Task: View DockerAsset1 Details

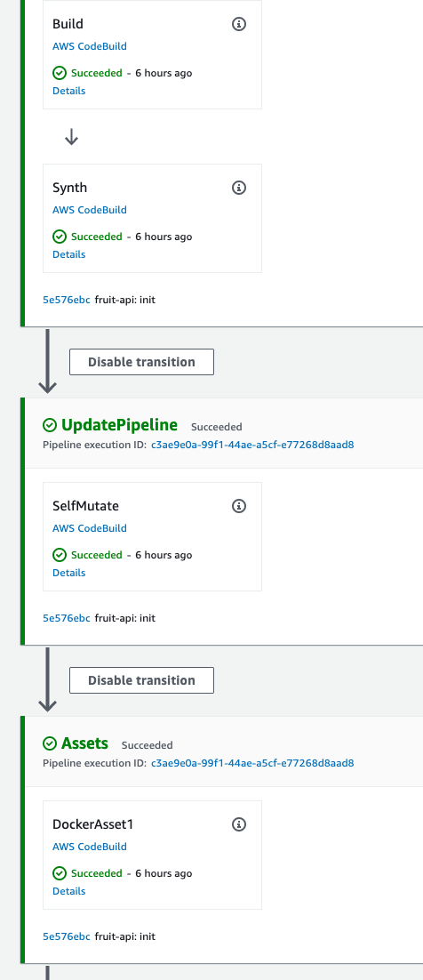Action: [68, 891]
